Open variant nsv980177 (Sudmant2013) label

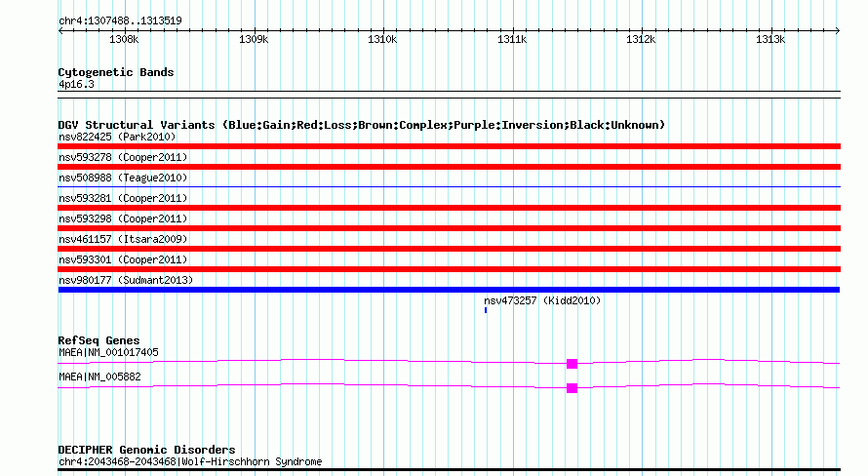(126, 281)
